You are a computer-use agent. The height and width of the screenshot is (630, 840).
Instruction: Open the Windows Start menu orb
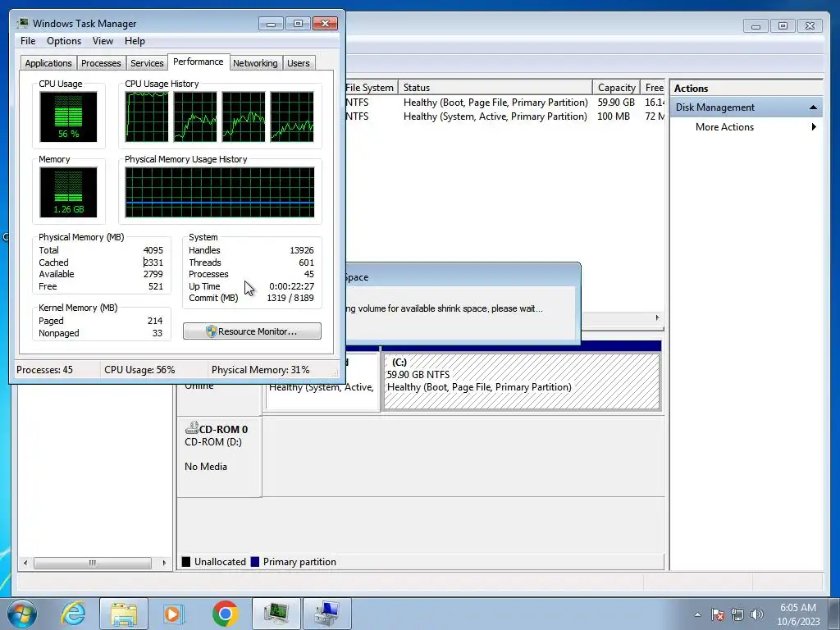coord(22,614)
